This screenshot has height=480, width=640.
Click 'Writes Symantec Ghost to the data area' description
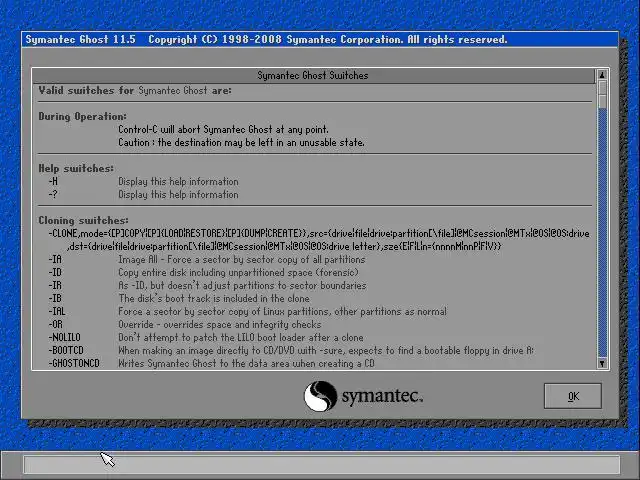(x=246, y=364)
